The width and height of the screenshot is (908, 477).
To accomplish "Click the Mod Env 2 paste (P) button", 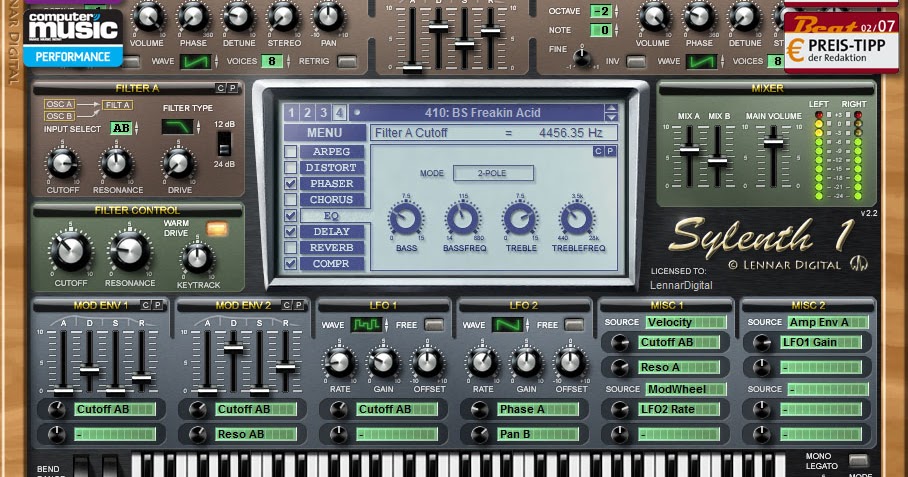I will 298,305.
